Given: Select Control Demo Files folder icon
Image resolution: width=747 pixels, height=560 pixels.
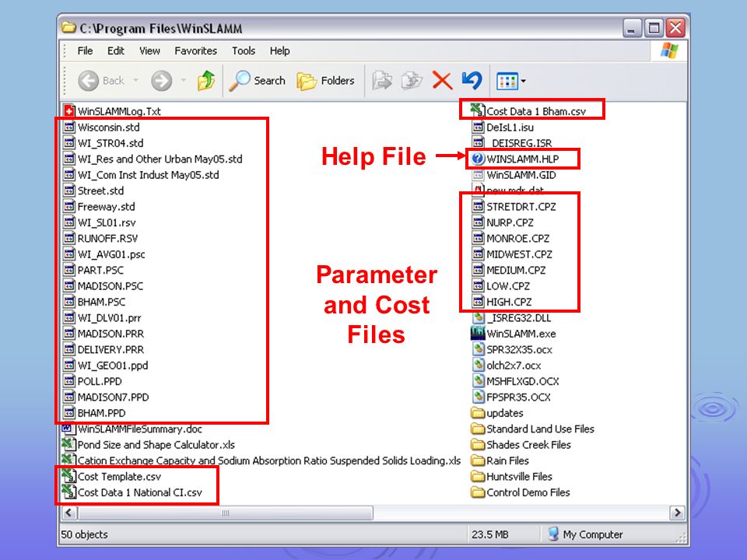Looking at the screenshot, I should [x=478, y=492].
